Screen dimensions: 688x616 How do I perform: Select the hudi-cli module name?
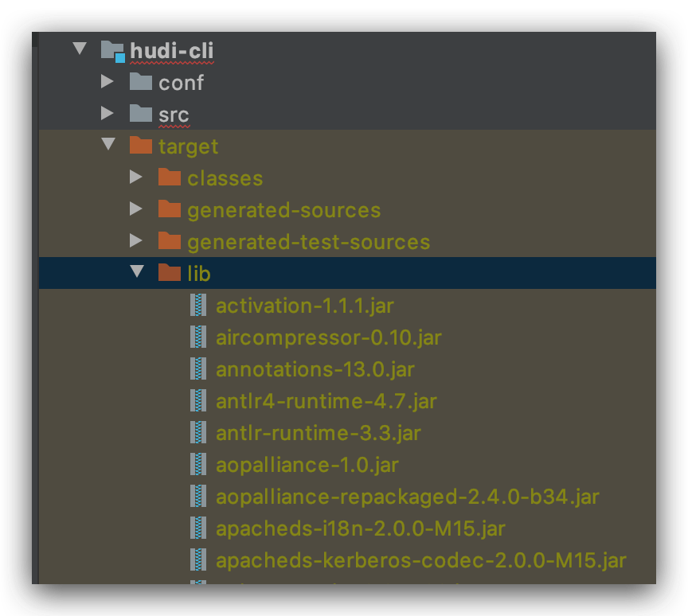172,51
